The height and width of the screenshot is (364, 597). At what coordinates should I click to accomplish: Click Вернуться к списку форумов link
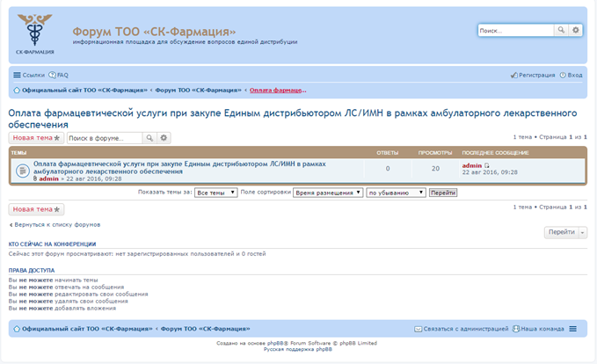[x=55, y=225]
